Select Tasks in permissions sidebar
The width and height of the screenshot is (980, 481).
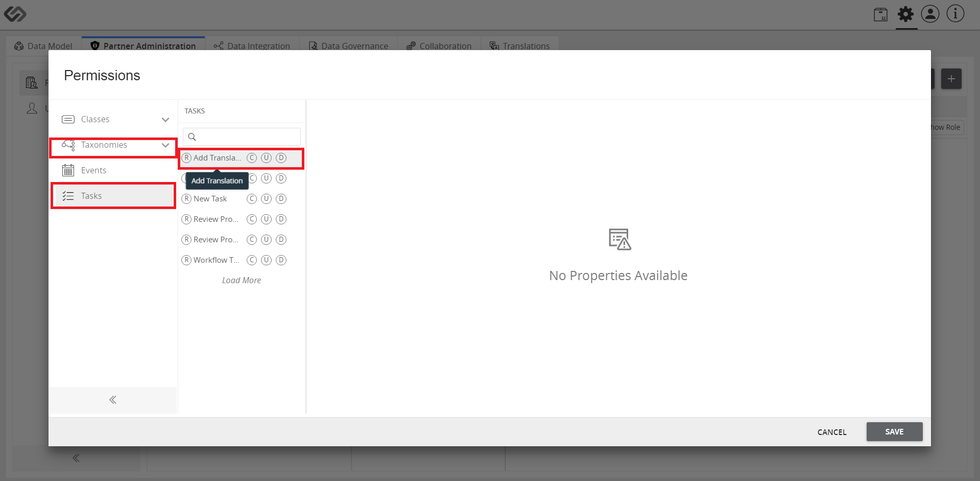click(x=113, y=196)
